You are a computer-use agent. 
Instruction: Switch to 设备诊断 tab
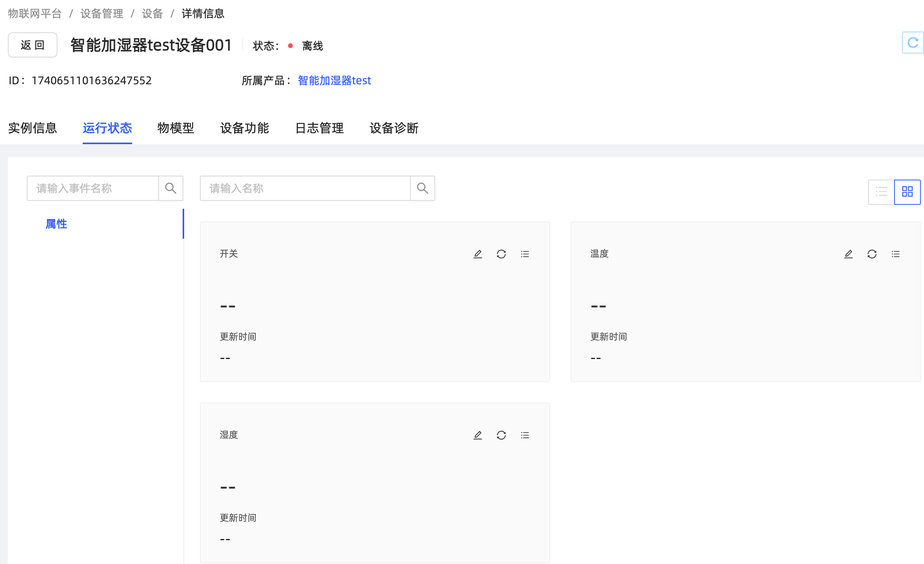394,128
